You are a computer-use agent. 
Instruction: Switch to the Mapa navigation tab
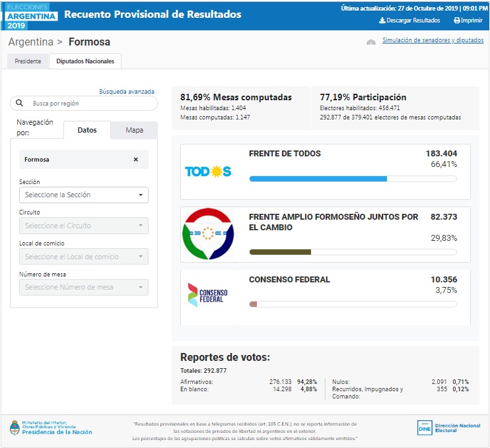click(134, 130)
